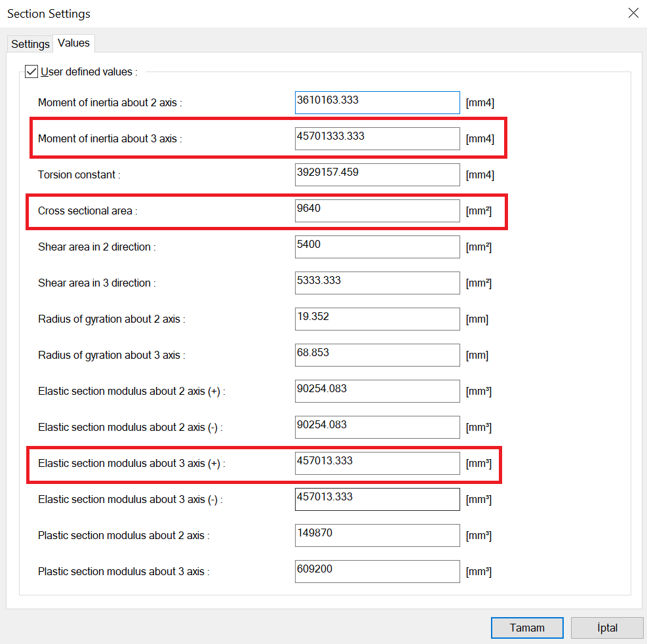Edit Elastic section modulus 2 axis (+) field
647x644 pixels.
tap(377, 391)
